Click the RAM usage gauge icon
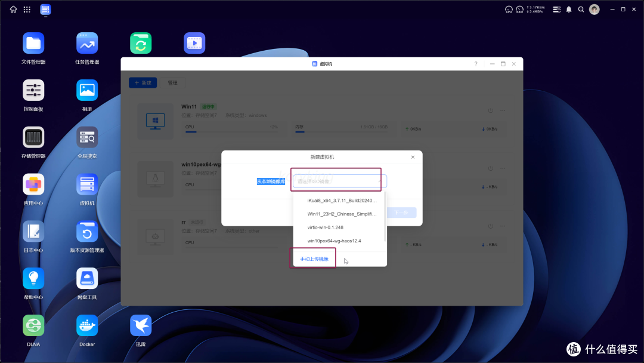 519,9
